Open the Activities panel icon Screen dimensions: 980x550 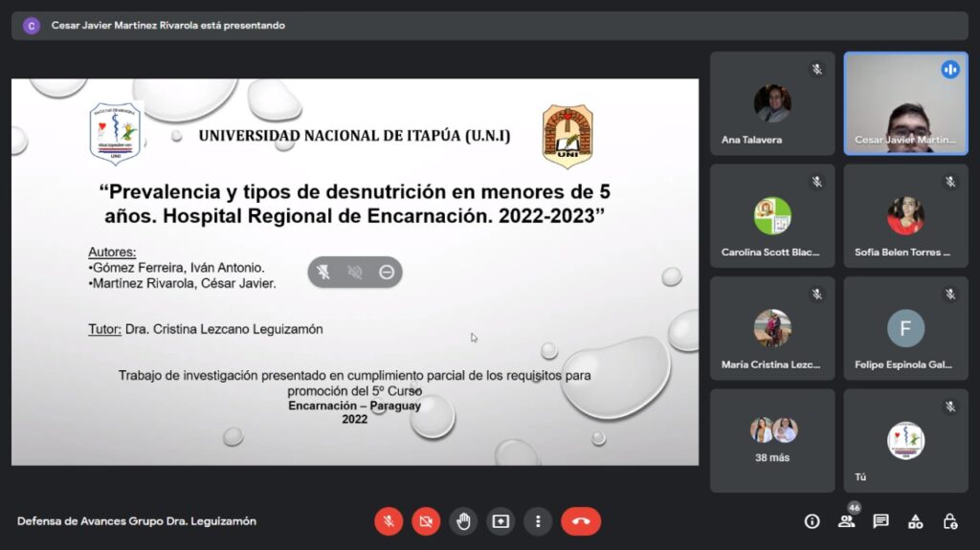coord(915,521)
